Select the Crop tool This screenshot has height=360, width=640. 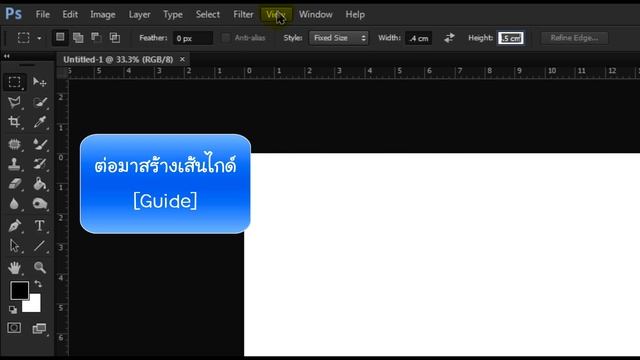(x=15, y=122)
